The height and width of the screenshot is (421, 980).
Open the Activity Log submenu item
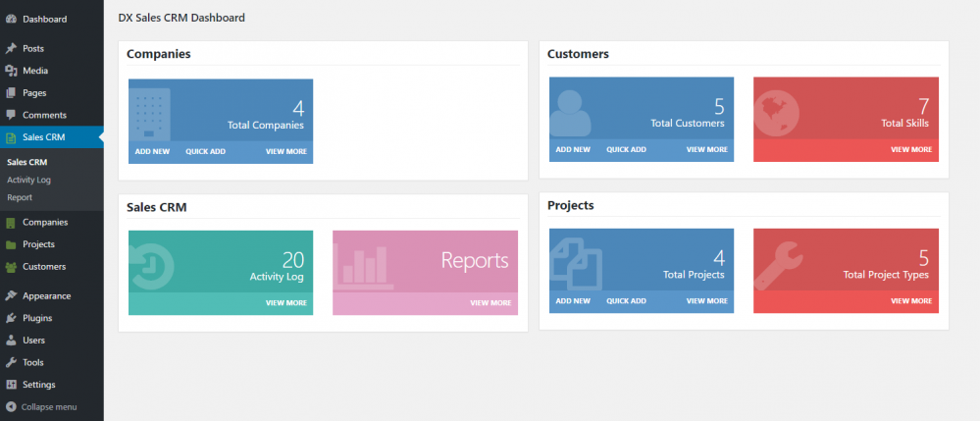pyautogui.click(x=28, y=180)
